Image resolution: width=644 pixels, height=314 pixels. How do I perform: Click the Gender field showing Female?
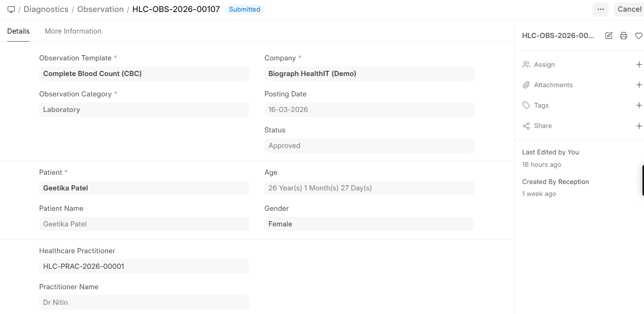[369, 224]
